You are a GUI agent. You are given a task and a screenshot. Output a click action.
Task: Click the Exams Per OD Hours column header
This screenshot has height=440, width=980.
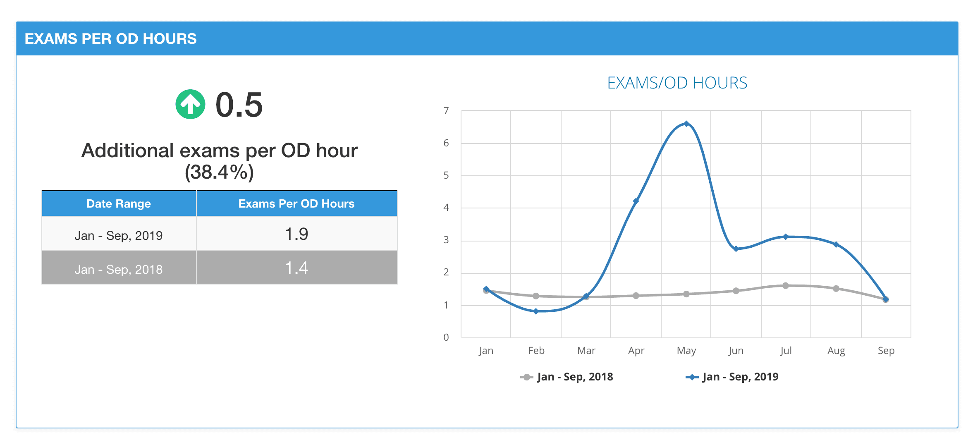pyautogui.click(x=296, y=203)
